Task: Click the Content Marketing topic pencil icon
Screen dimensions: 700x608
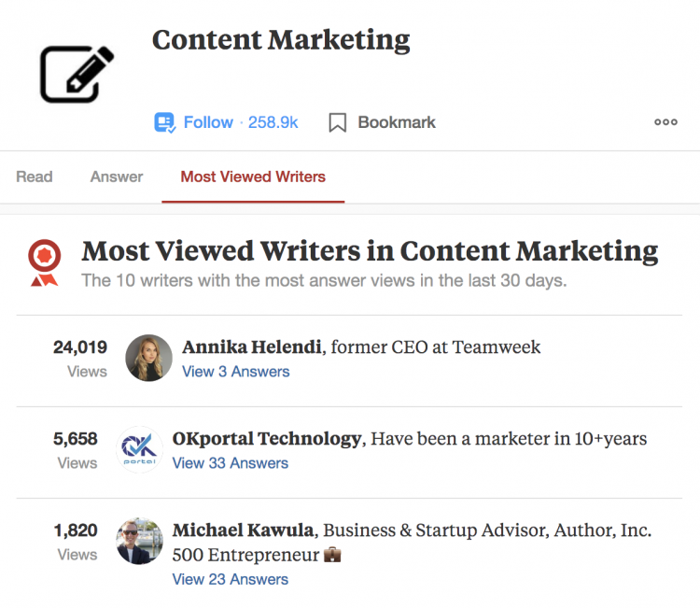Action: tap(77, 74)
